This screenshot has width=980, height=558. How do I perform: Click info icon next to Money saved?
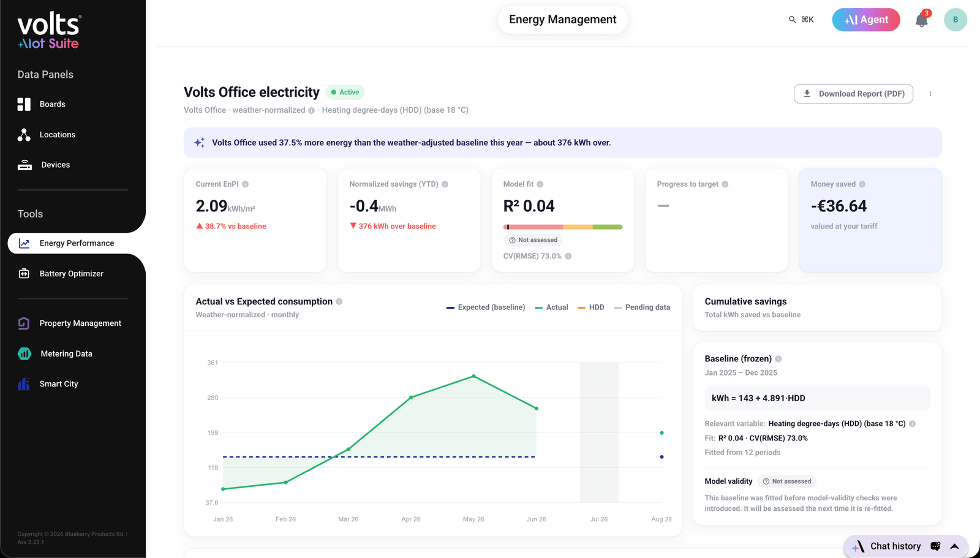(x=862, y=184)
